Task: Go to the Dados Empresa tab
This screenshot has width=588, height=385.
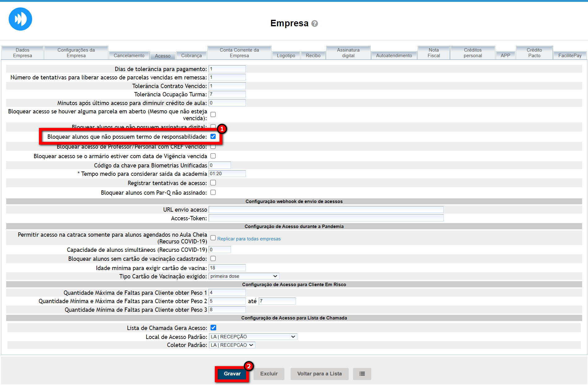Action: pyautogui.click(x=23, y=53)
